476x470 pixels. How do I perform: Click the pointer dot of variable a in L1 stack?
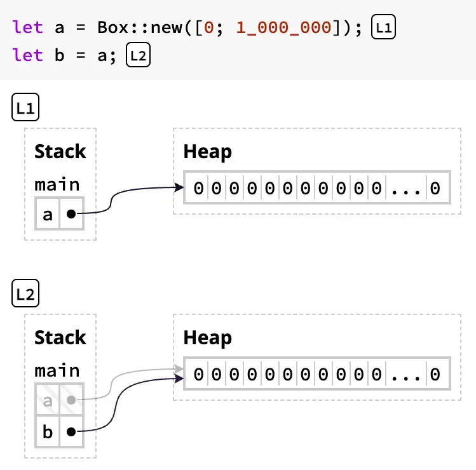71,215
